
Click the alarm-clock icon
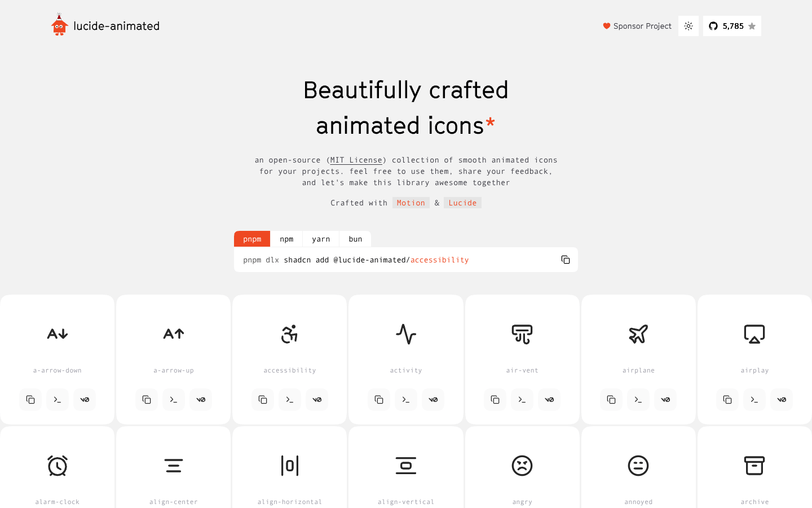pos(58,466)
